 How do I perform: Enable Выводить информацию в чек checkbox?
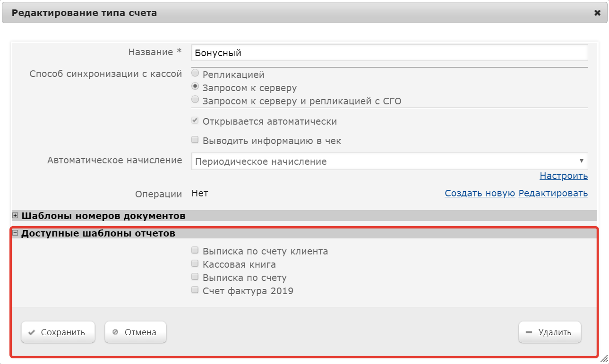(195, 140)
